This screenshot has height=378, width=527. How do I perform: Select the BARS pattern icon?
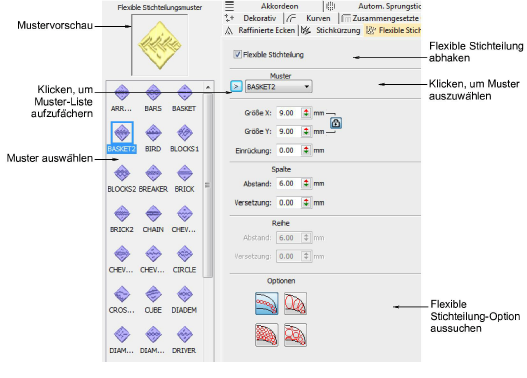153,92
